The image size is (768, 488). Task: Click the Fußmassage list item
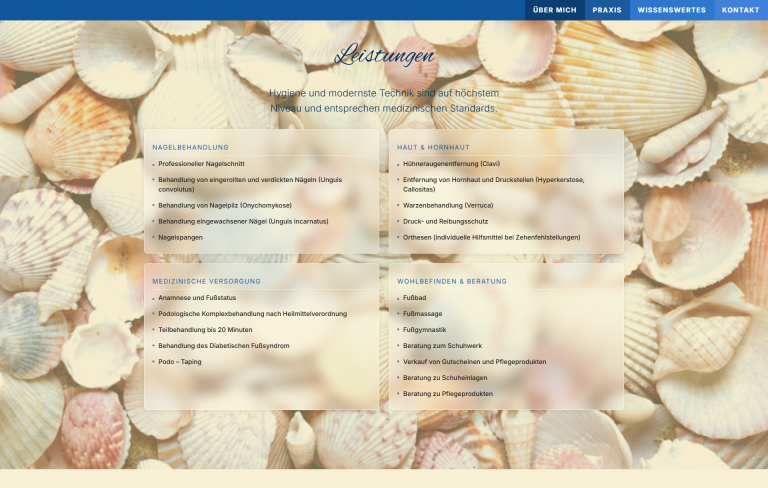pos(422,314)
